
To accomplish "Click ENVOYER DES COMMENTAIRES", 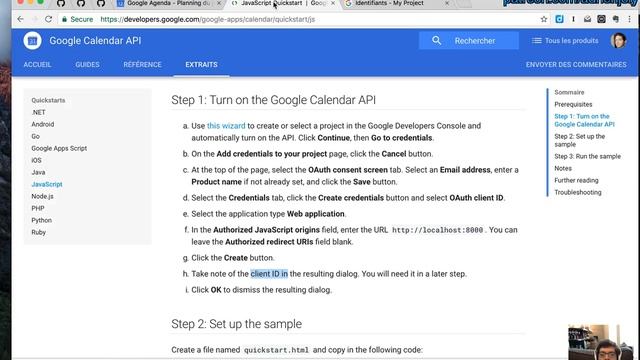I will coord(576,64).
